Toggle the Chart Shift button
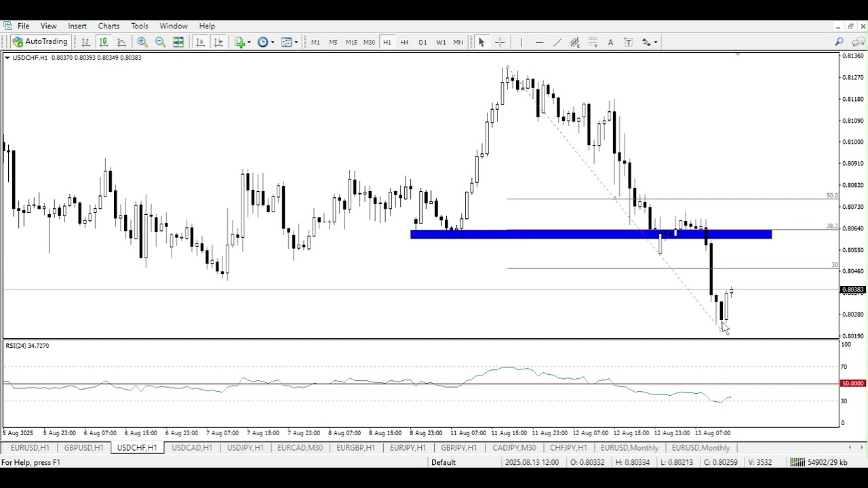Screen dimensions: 868x488 (x=218, y=42)
